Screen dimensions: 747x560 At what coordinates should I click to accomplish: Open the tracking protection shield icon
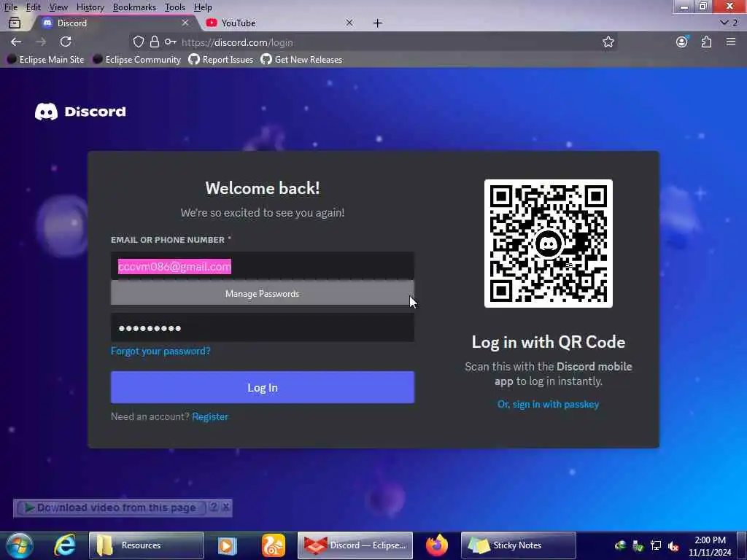click(x=138, y=42)
